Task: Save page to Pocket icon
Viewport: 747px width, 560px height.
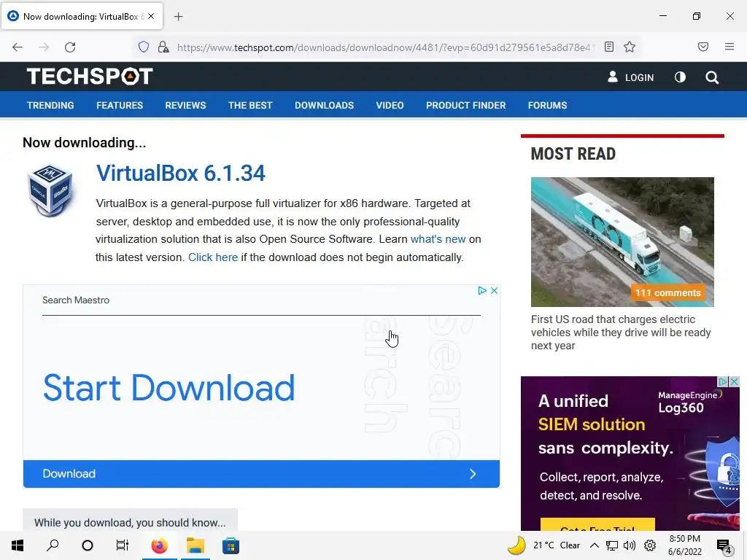Action: pos(703,47)
